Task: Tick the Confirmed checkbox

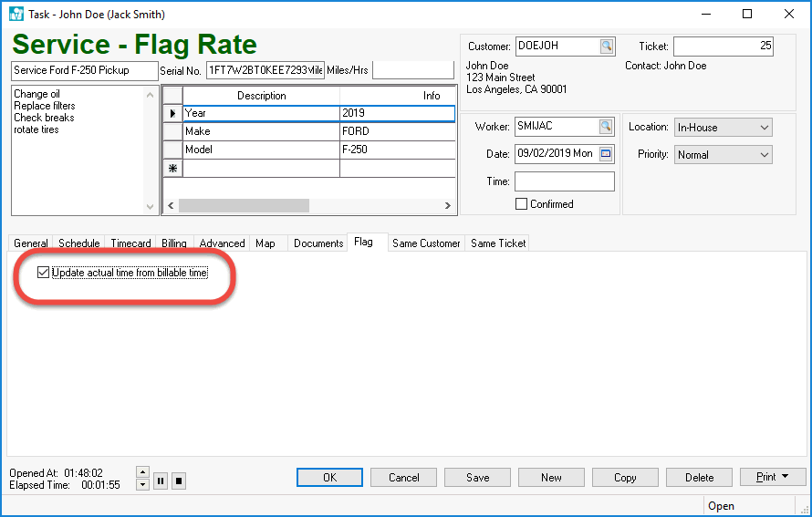Action: (522, 204)
